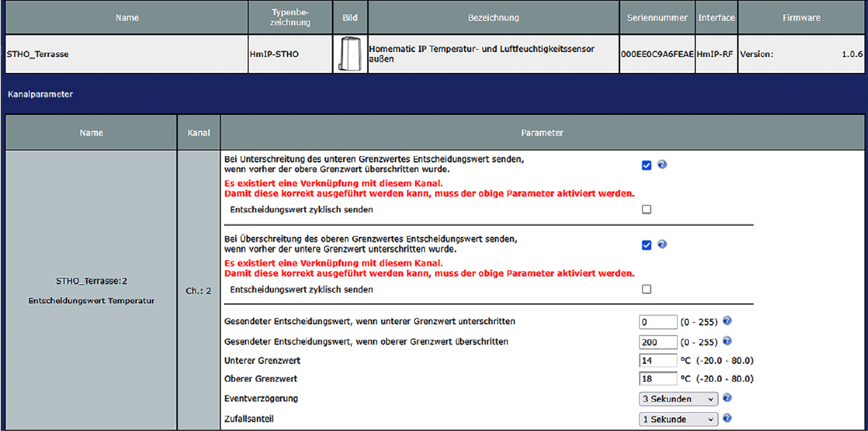
Task: Click the Zufallsanteil label
Action: [249, 418]
